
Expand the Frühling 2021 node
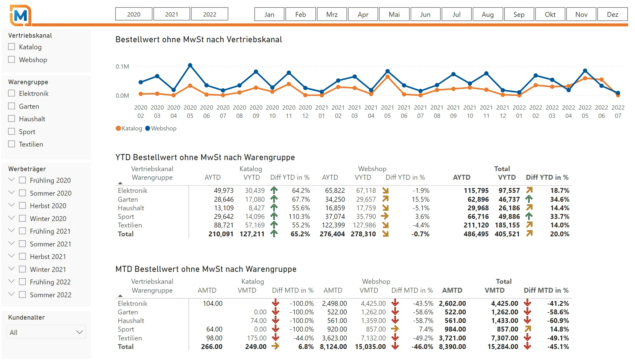[x=12, y=231]
